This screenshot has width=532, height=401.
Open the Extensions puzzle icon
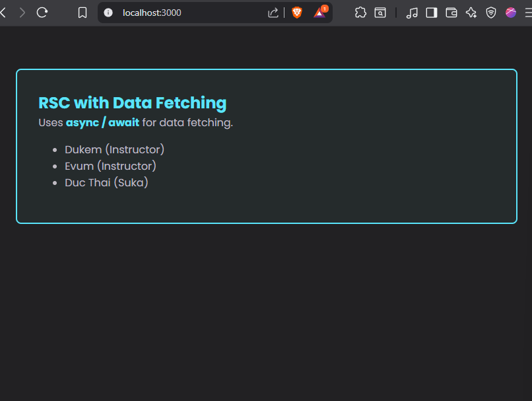(x=360, y=13)
